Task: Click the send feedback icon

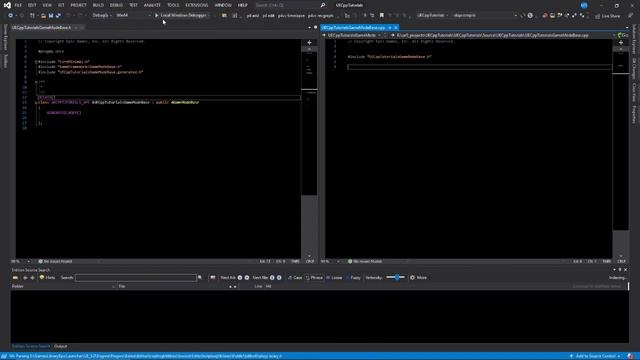Action: (631, 16)
